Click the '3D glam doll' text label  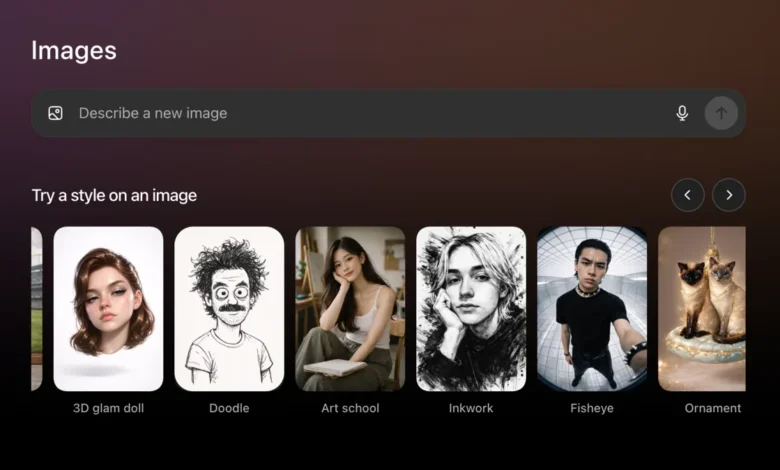coord(108,408)
